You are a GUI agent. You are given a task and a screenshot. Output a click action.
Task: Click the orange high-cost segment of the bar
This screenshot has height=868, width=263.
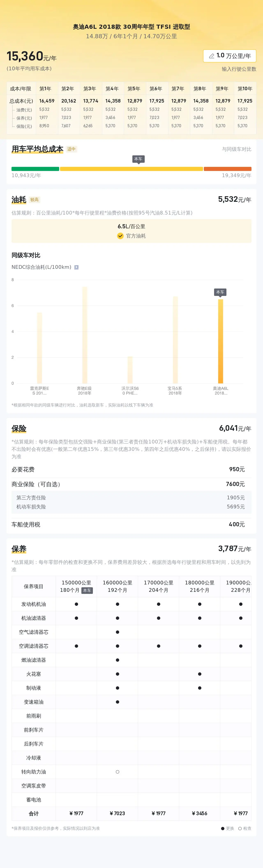228,169
